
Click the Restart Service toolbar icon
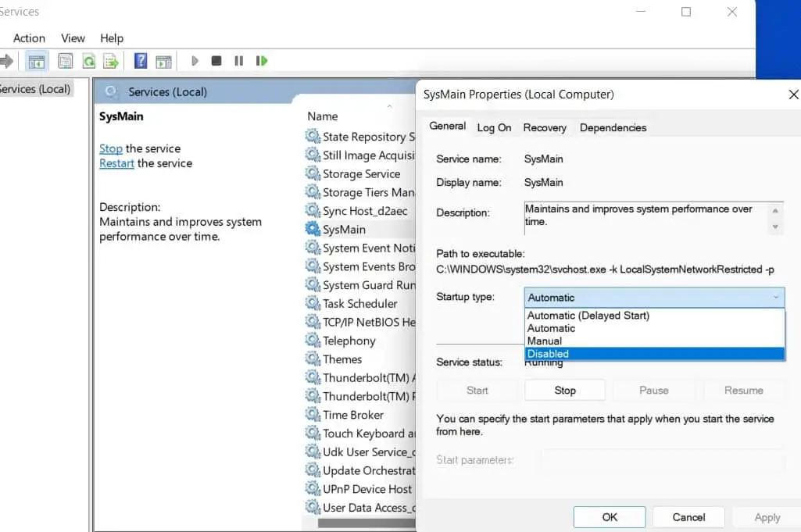pos(262,61)
